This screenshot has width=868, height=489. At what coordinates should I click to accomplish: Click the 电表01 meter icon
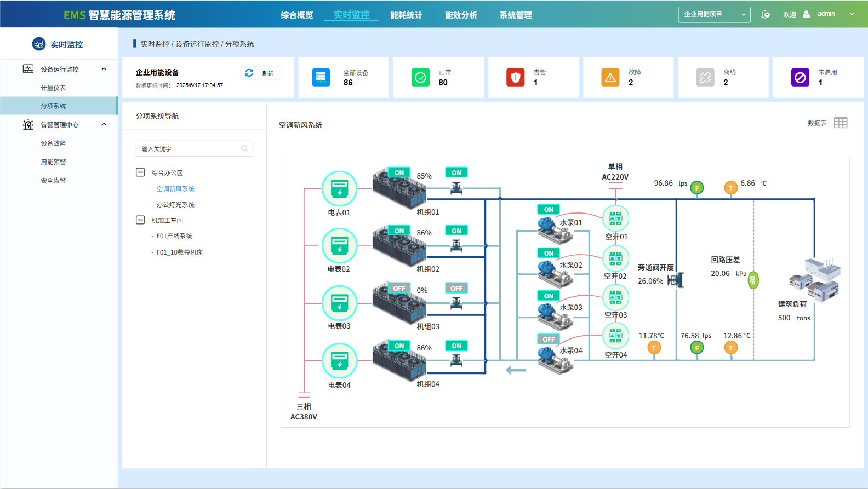click(x=339, y=188)
